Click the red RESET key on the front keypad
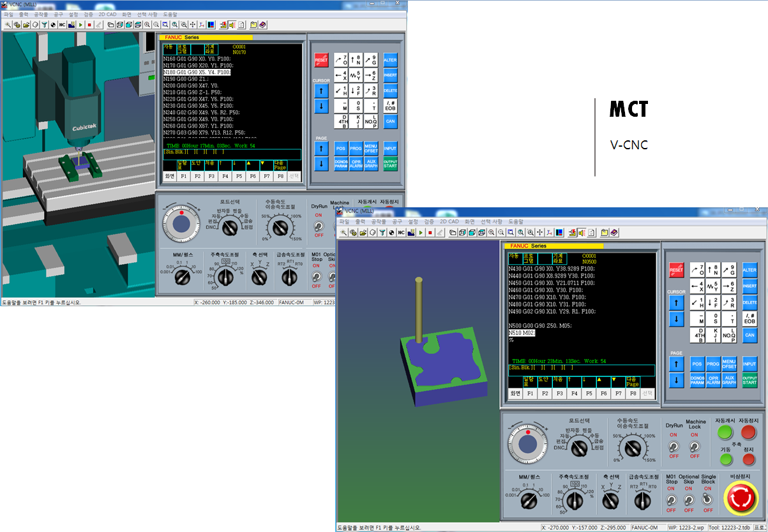The width and height of the screenshot is (768, 532). tap(676, 270)
